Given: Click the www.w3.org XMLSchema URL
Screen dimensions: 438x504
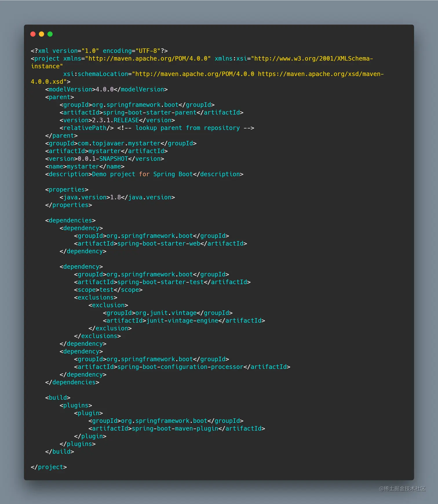Looking at the screenshot, I should pos(311,59).
